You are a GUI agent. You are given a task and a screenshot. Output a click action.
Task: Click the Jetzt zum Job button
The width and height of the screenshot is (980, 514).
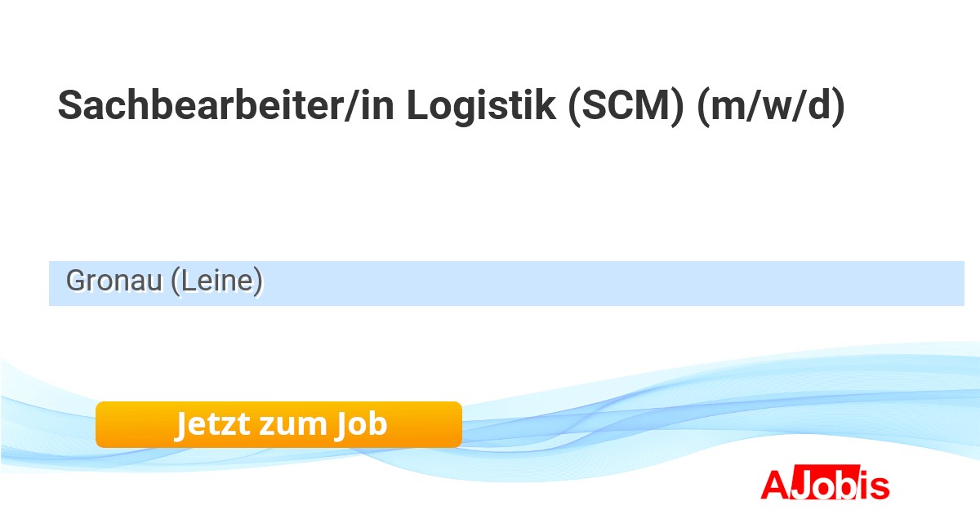pos(278,424)
